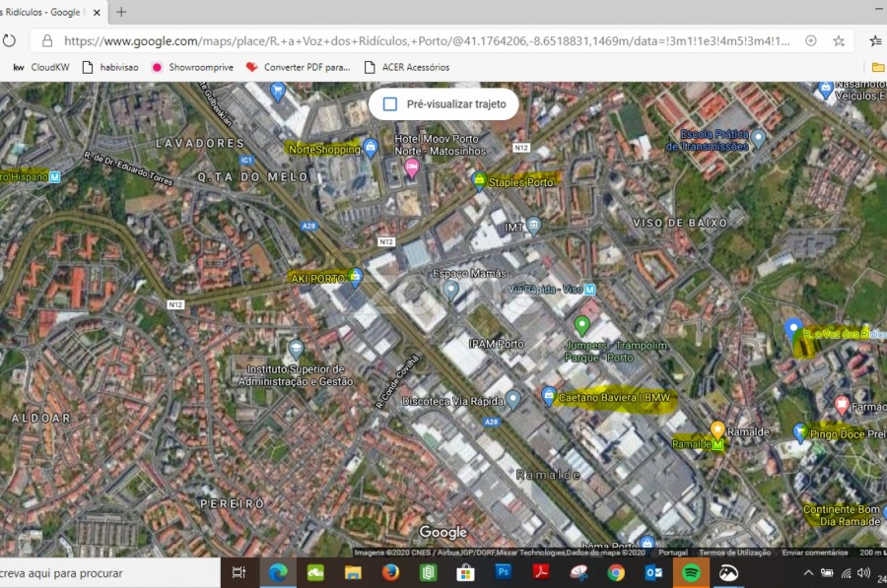This screenshot has height=588, width=887.
Task: Click the Staples Porto map marker
Action: pyautogui.click(x=479, y=181)
